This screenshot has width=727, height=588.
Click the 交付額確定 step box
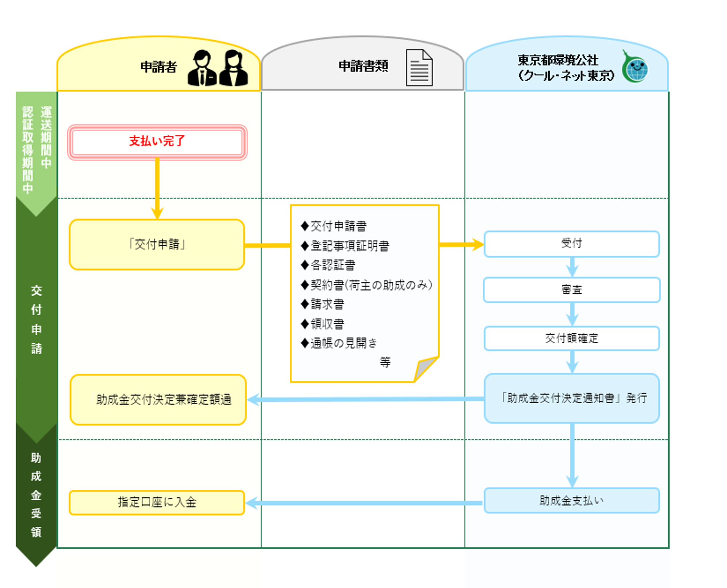[571, 338]
